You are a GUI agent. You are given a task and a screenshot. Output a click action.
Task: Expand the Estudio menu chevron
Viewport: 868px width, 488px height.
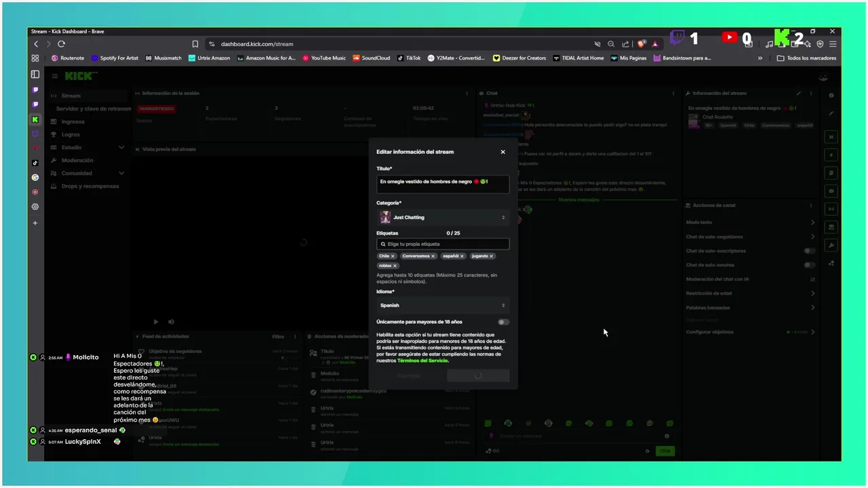pyautogui.click(x=121, y=147)
